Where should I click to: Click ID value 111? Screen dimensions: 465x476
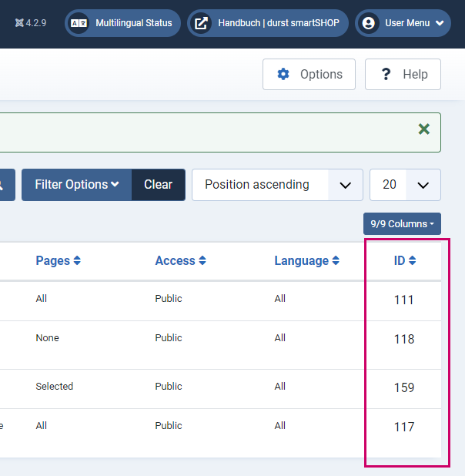[403, 300]
